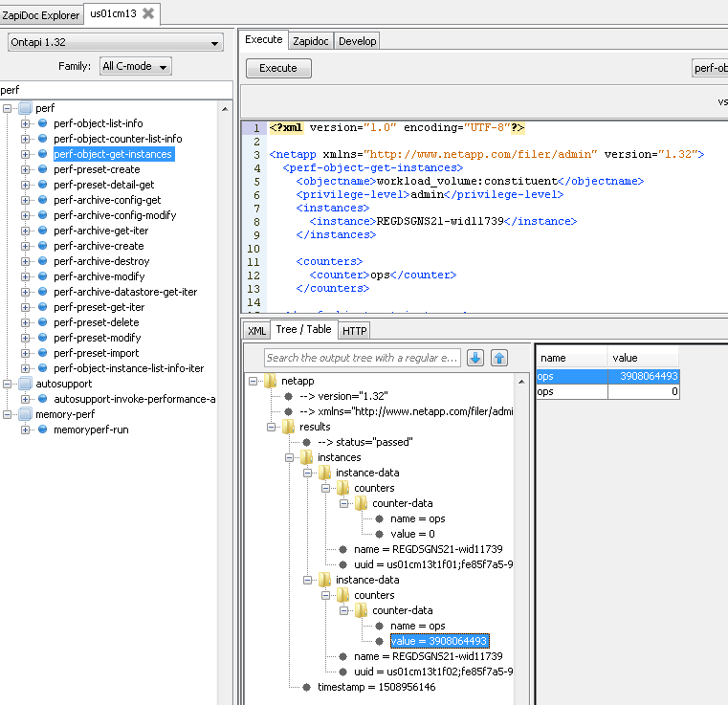Viewport: 728px width, 705px height.
Task: Open the Family All C-mode dropdown
Action: 136,66
